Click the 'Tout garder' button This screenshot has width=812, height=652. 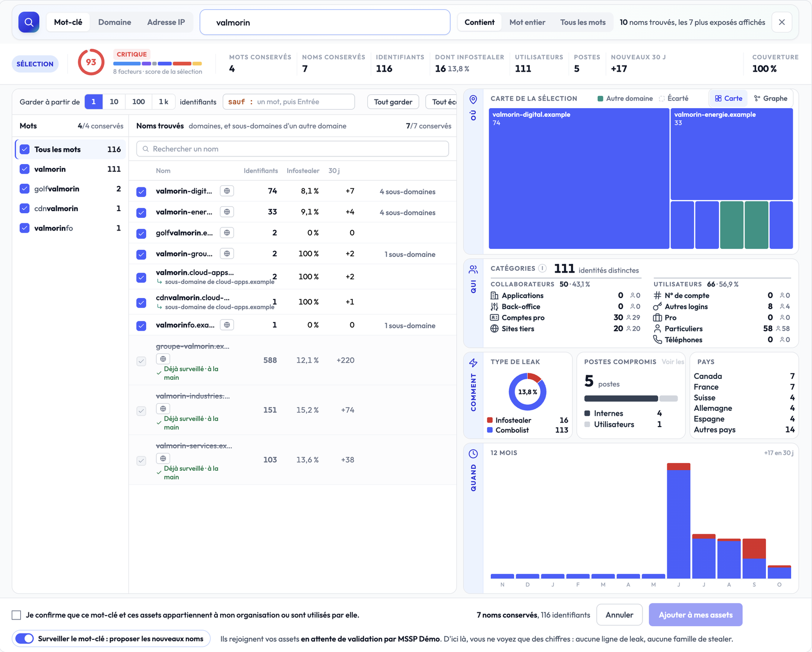(393, 102)
